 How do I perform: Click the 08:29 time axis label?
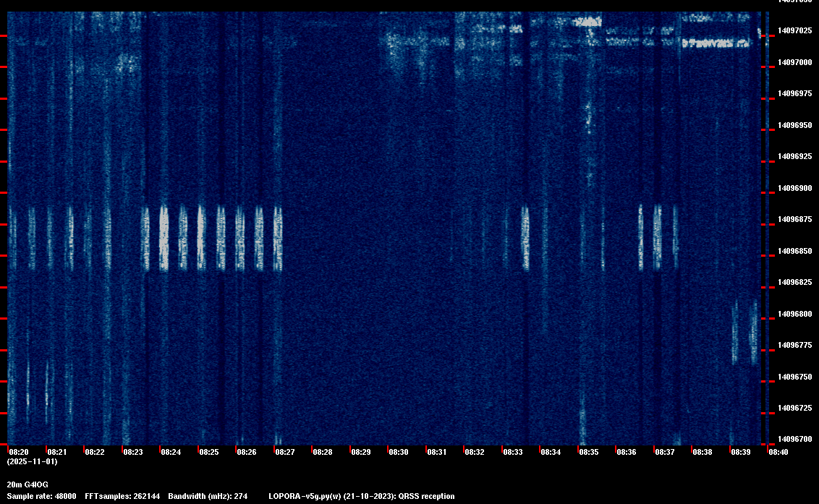click(361, 452)
